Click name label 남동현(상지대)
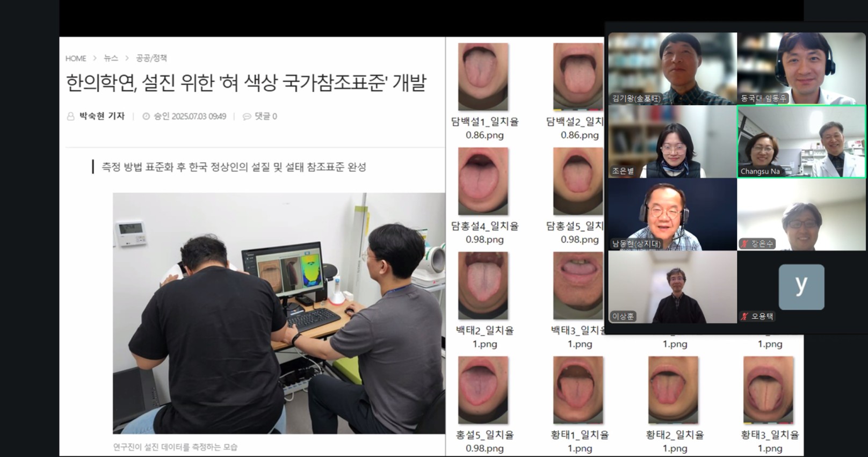Viewport: 868px width, 457px height. (x=636, y=244)
